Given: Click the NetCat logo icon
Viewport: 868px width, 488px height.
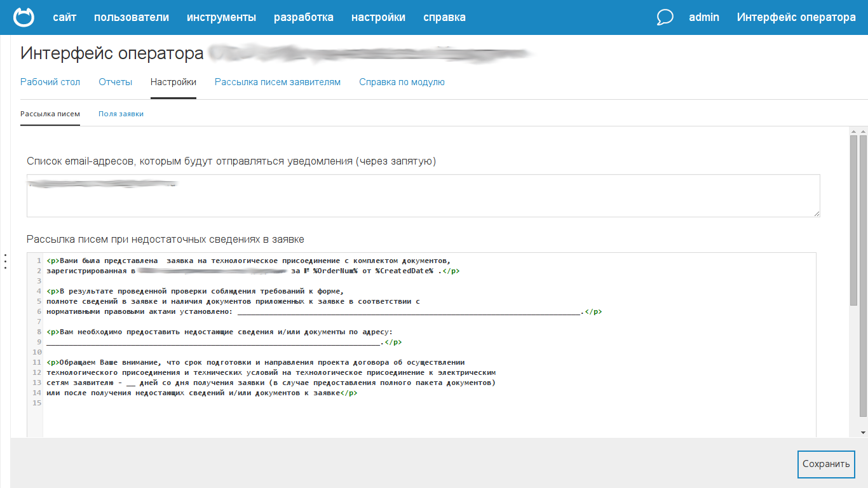Looking at the screenshot, I should click(25, 17).
